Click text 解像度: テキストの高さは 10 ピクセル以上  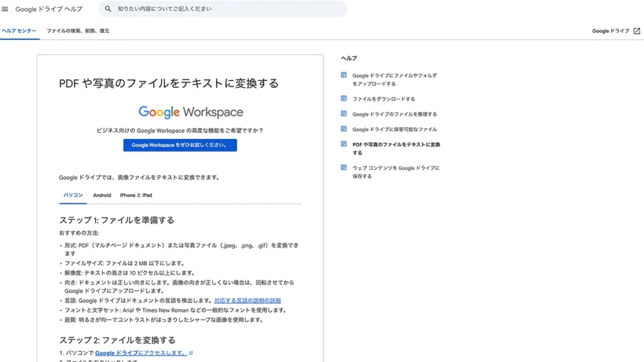(x=130, y=273)
